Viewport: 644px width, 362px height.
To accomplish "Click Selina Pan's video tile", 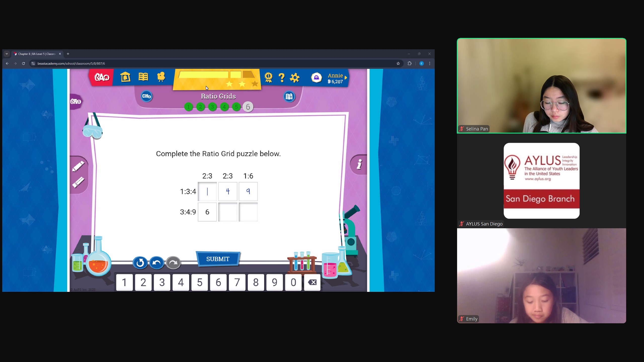I will tap(542, 86).
